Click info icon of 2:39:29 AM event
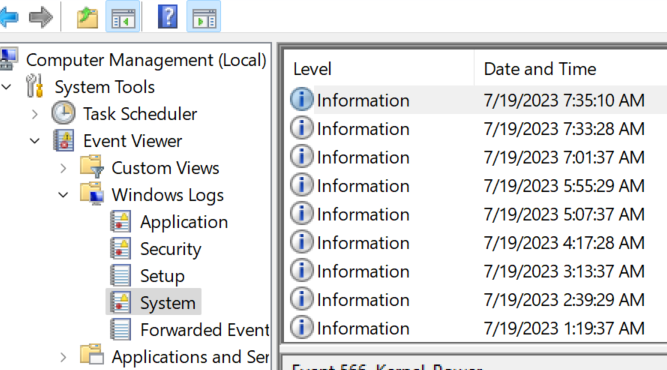 coord(302,299)
